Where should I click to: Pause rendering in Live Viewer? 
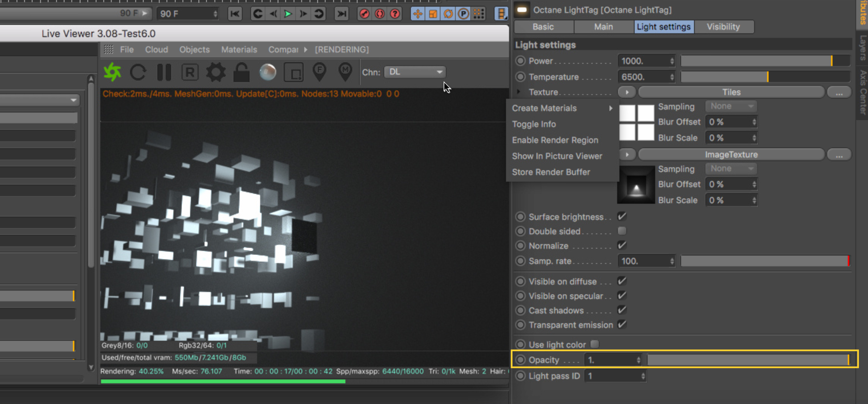coord(164,72)
